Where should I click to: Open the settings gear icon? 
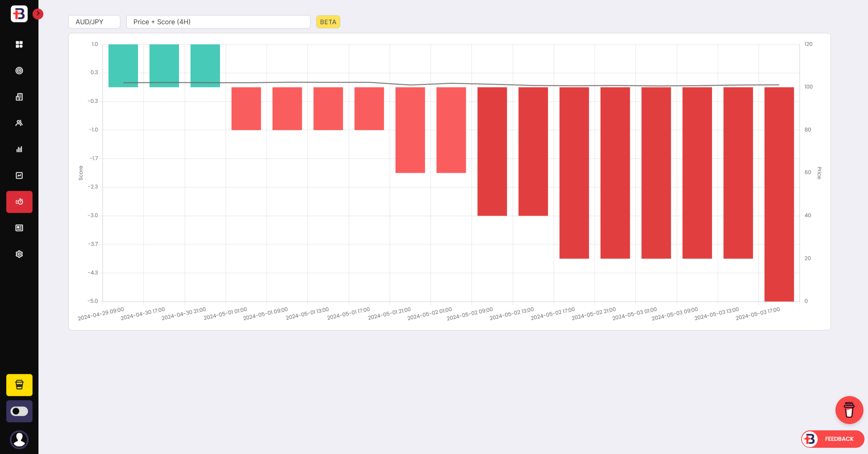pos(19,254)
